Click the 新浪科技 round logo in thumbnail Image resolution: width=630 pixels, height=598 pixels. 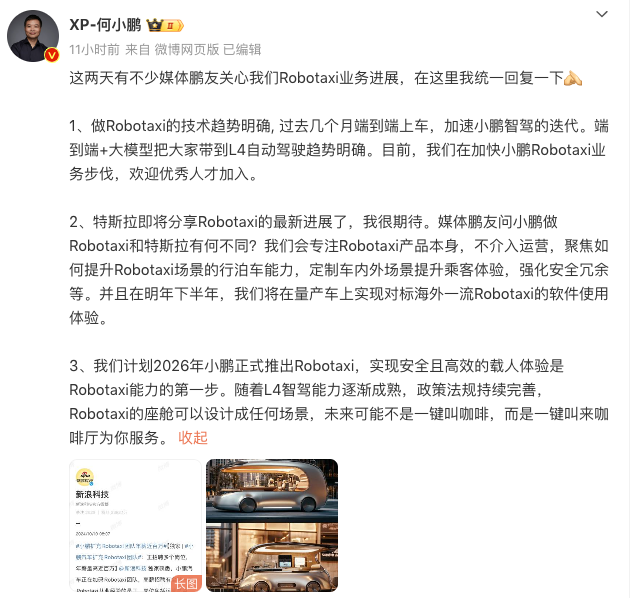coord(85,477)
